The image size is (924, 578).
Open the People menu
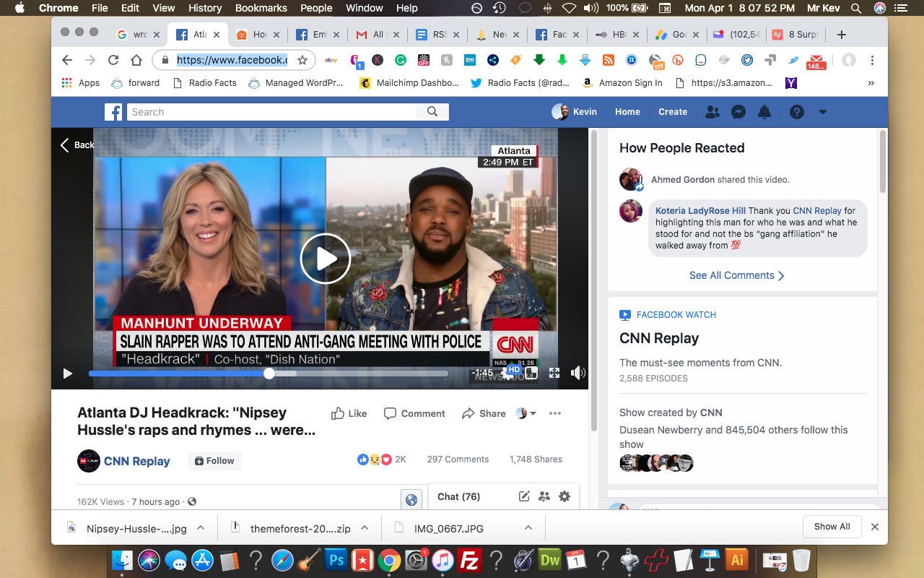316,8
